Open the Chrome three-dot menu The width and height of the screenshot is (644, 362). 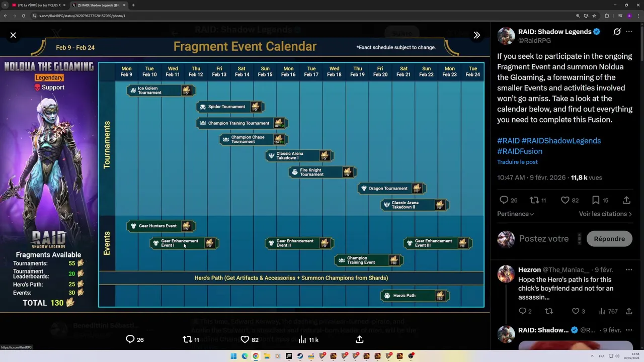coord(638,16)
